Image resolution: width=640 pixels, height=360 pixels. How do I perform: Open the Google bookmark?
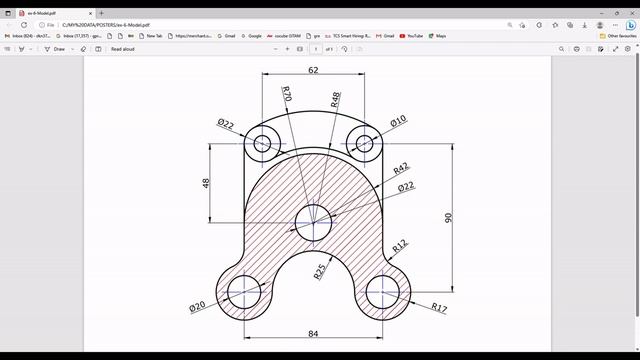coord(251,36)
